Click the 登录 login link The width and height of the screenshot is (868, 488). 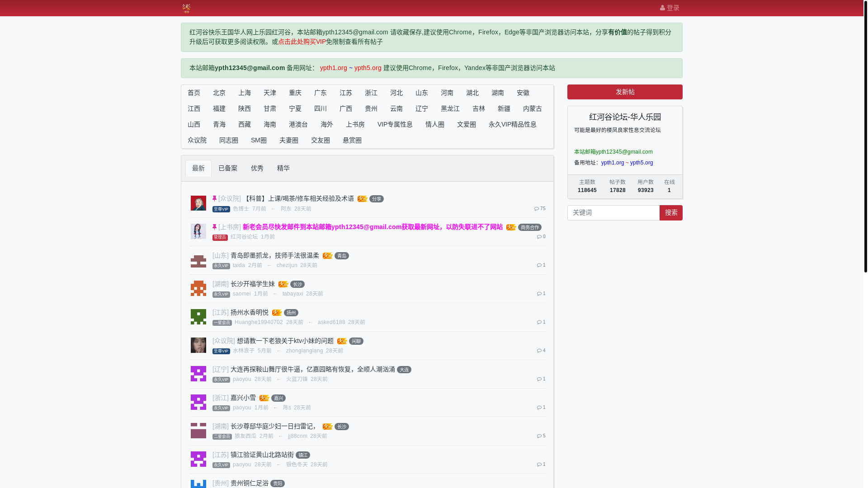pyautogui.click(x=670, y=8)
